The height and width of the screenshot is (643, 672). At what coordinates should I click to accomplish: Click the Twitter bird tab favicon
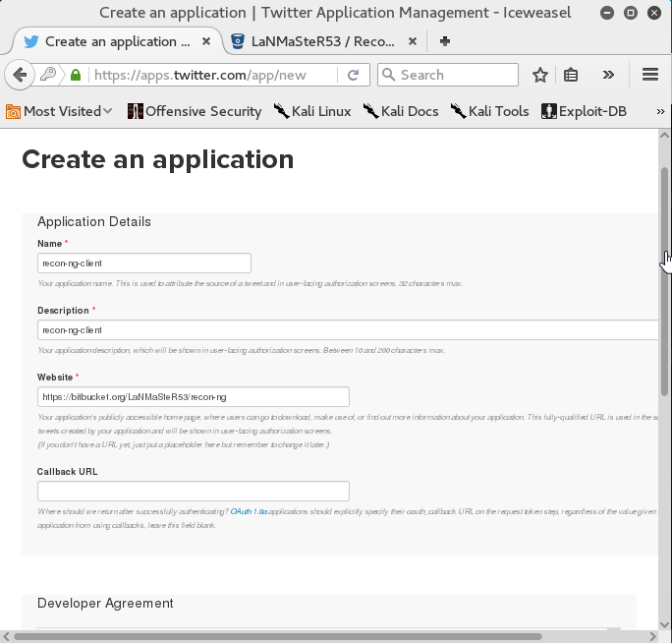click(31, 41)
